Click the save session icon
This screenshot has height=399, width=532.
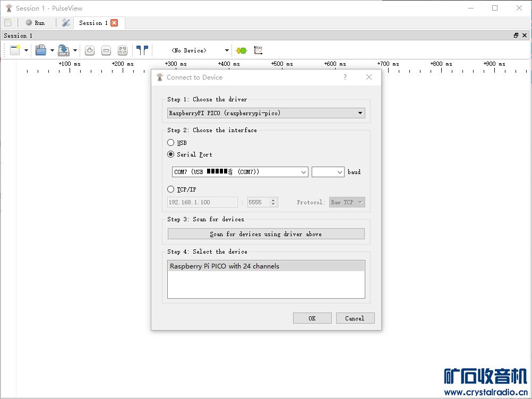pos(63,50)
